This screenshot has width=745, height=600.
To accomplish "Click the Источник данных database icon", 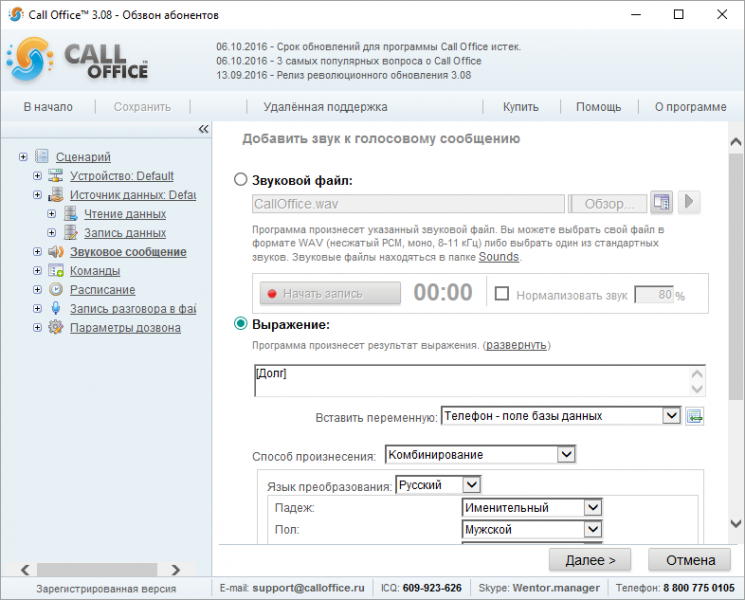I will click(56, 195).
